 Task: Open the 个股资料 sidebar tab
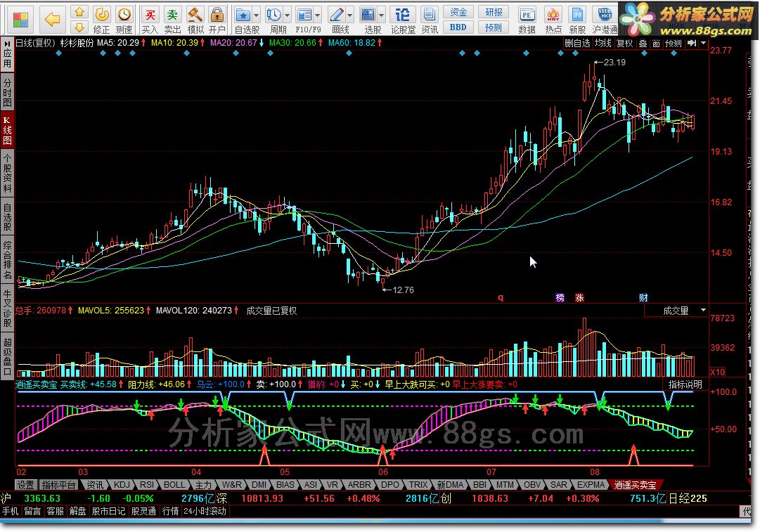click(x=7, y=174)
